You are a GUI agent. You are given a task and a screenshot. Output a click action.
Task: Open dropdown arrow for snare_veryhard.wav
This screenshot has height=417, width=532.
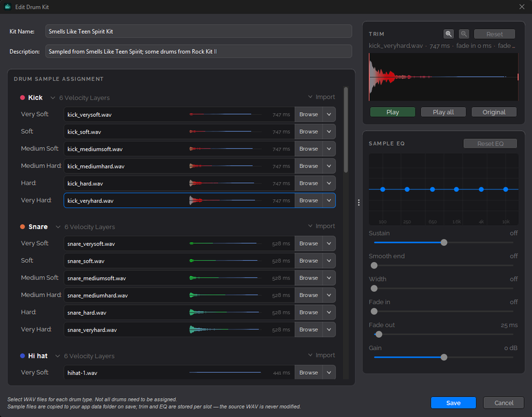pos(329,329)
